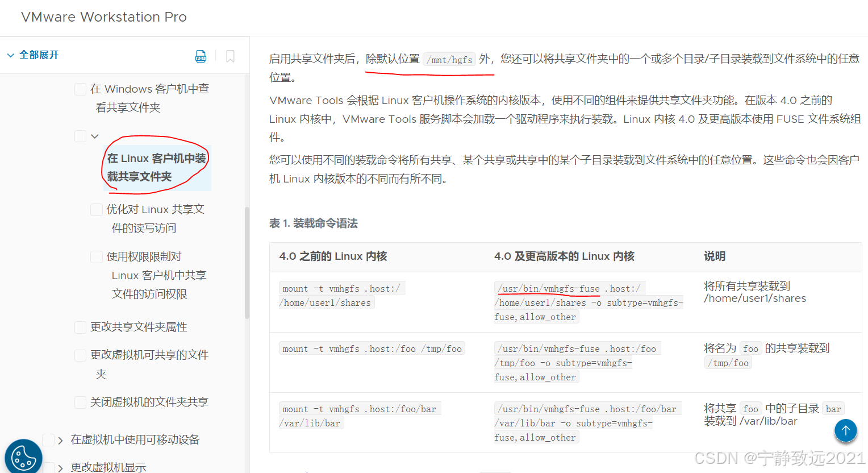Click the 4.0 及更高版本的 Linux 内核 column header
The image size is (868, 473).
tap(564, 256)
